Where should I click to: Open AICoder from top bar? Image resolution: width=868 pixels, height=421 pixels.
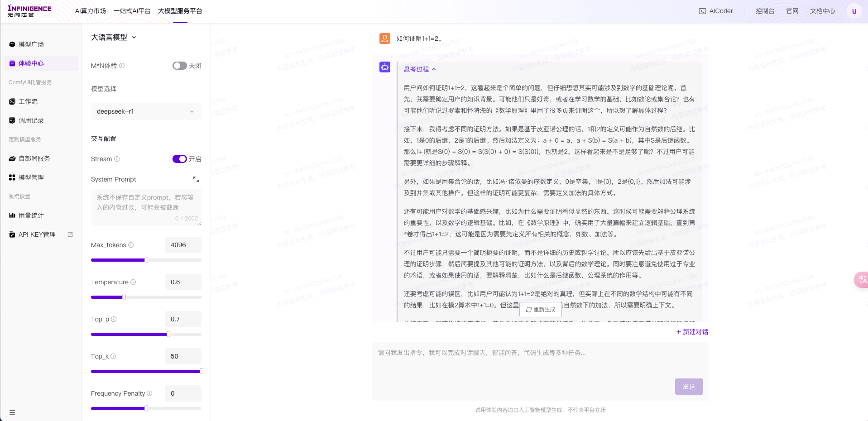coord(716,11)
